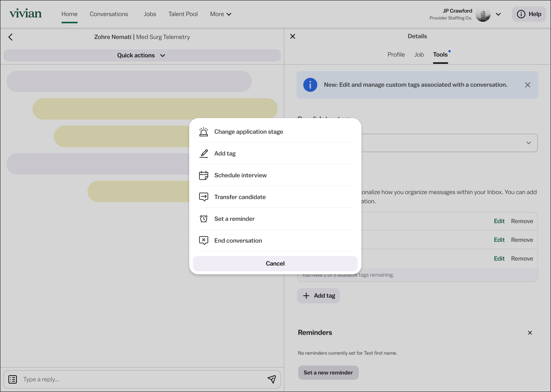Click Edit on the first tag row

click(499, 221)
